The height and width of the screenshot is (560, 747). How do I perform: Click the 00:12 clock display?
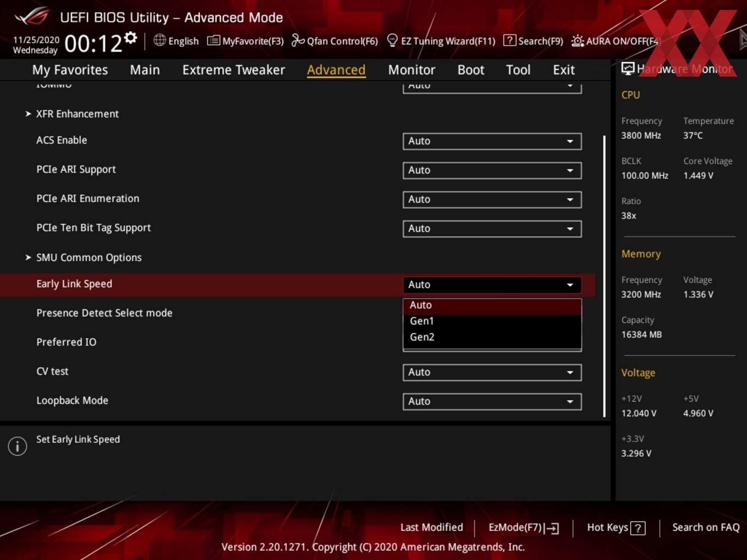pyautogui.click(x=93, y=43)
